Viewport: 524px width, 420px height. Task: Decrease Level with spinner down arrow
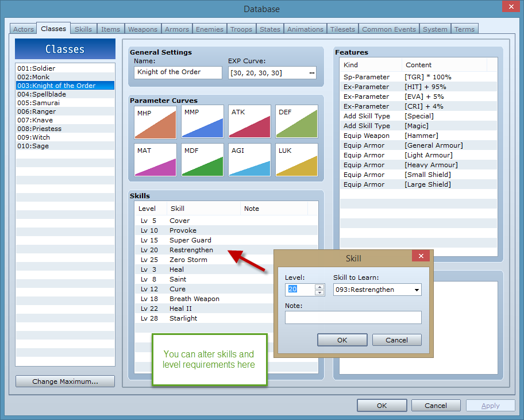coord(319,292)
